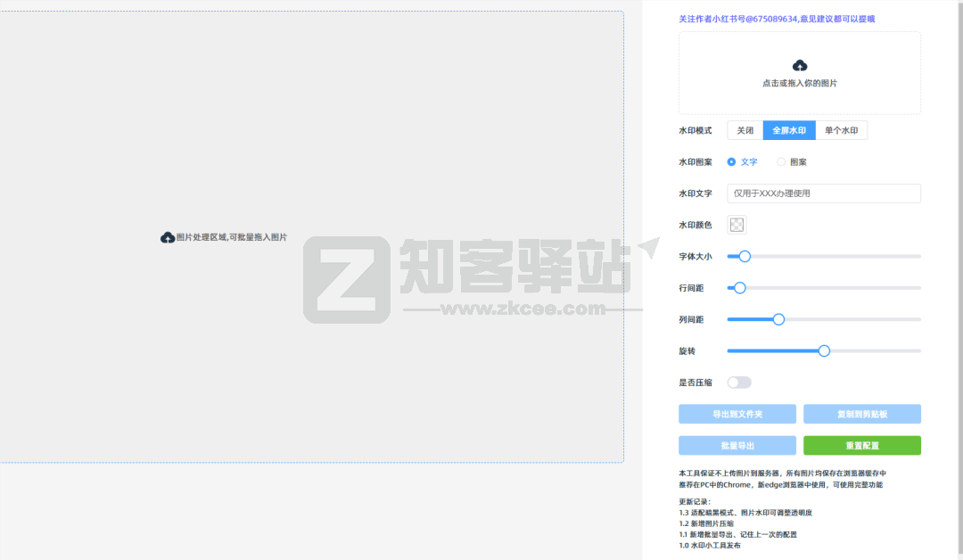Click the 列间距 column spacing slider handle
963x560 pixels.
[778, 318]
